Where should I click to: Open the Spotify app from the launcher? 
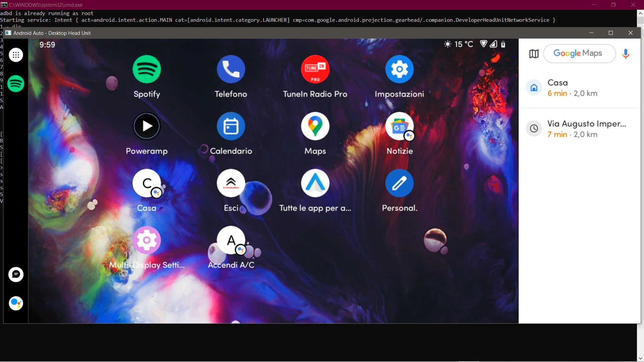point(147,69)
